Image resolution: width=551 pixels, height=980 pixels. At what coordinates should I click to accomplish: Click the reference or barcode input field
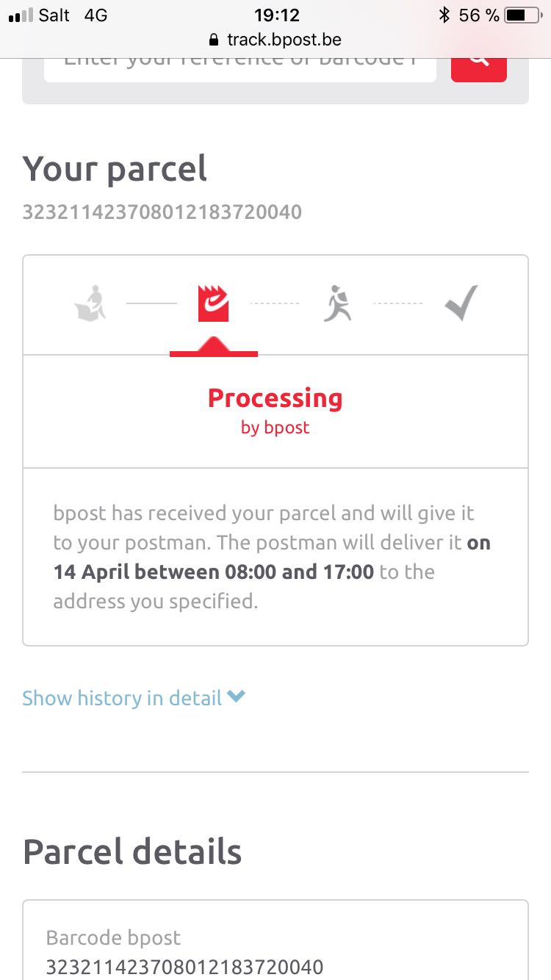tap(240, 65)
